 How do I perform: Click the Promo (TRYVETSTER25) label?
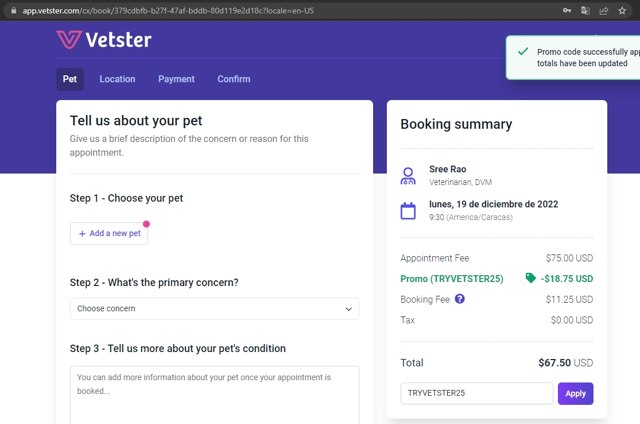click(452, 279)
